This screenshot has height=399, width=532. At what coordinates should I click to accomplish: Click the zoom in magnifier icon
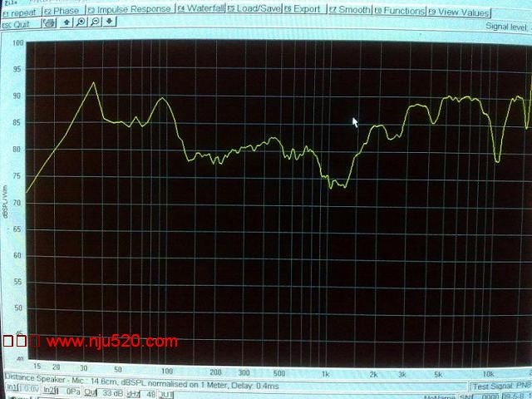click(x=81, y=22)
